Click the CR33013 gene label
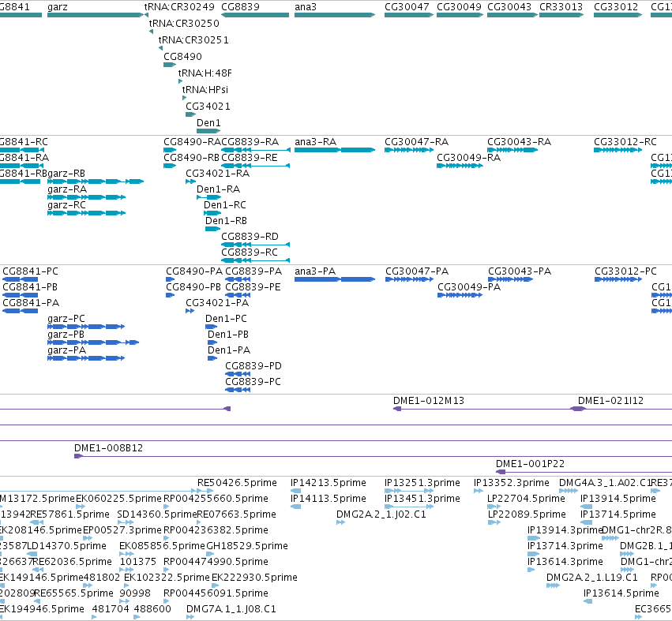The image size is (672, 621). 561,7
